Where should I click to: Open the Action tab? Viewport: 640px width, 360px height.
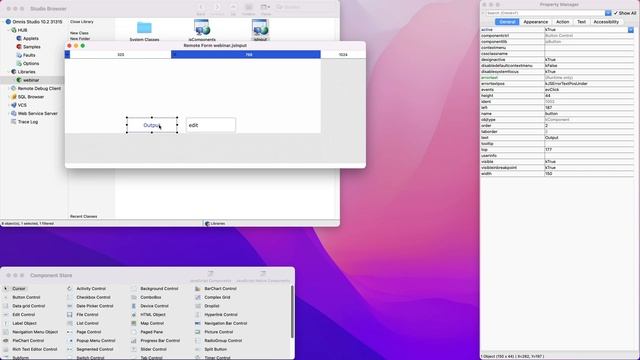562,22
